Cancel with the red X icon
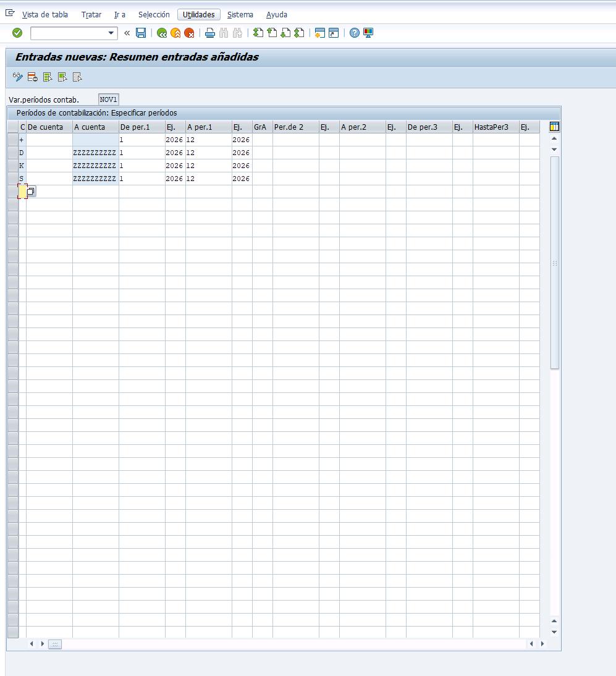This screenshot has height=676, width=616. [189, 33]
